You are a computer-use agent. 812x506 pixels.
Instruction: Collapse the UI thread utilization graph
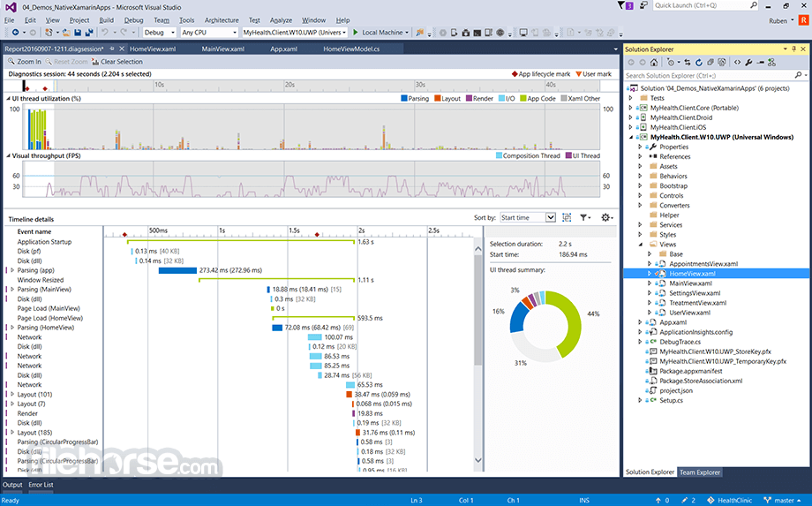point(8,98)
